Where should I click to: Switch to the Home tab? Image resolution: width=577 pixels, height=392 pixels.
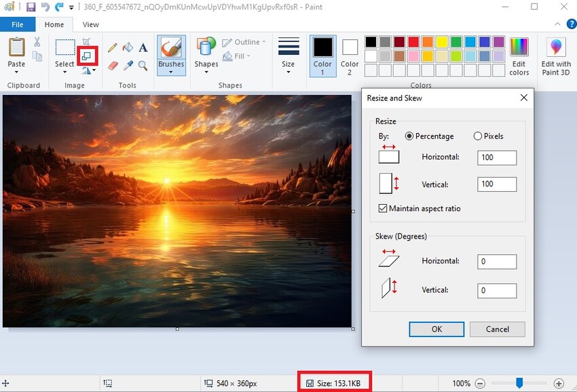coord(54,24)
